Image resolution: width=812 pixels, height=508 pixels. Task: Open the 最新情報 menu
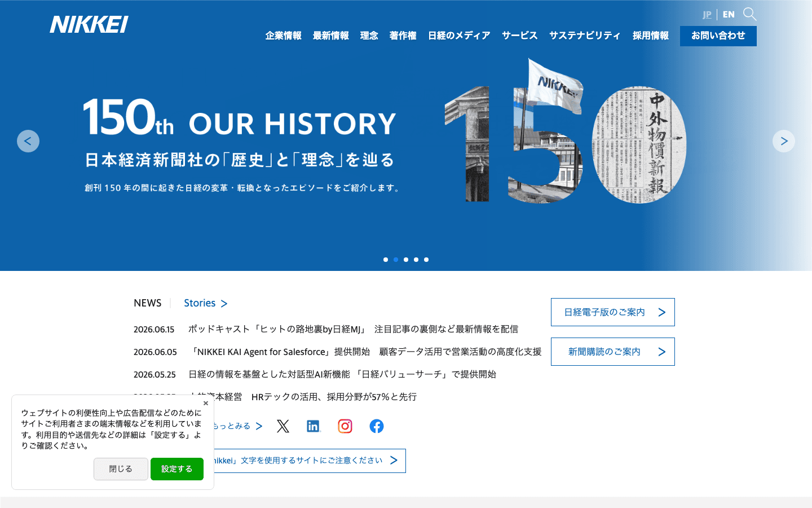tap(331, 36)
